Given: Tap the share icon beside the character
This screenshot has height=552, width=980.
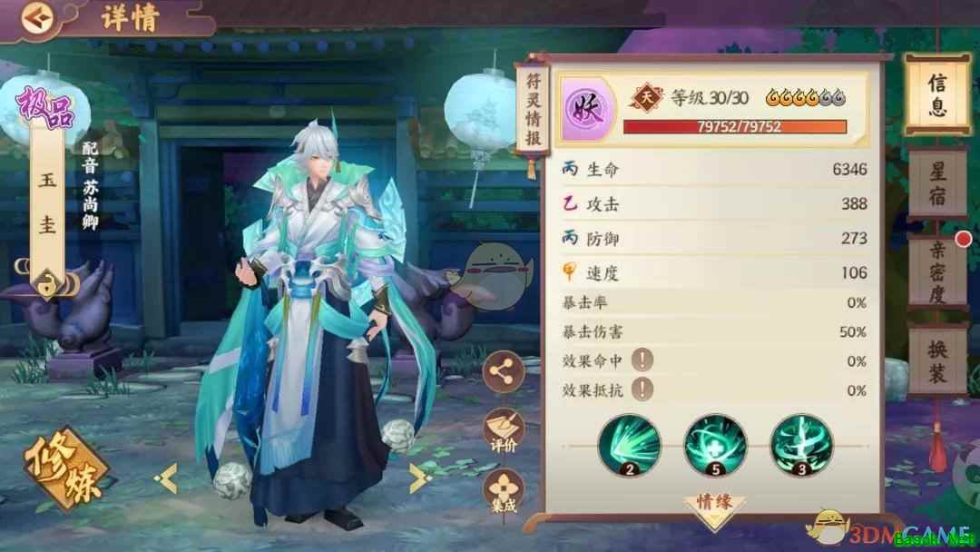Looking at the screenshot, I should [x=504, y=372].
